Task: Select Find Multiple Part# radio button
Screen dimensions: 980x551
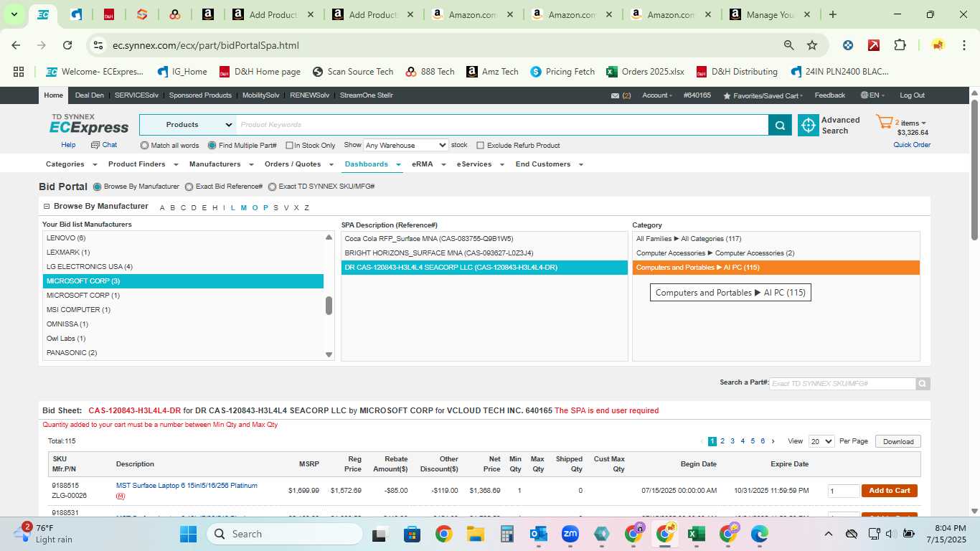Action: click(x=212, y=146)
